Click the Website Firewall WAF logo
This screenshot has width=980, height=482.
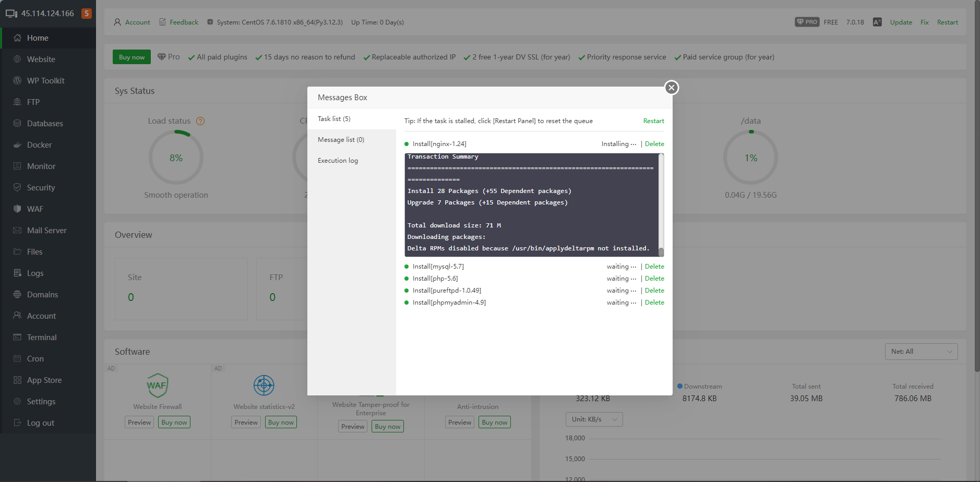[157, 385]
